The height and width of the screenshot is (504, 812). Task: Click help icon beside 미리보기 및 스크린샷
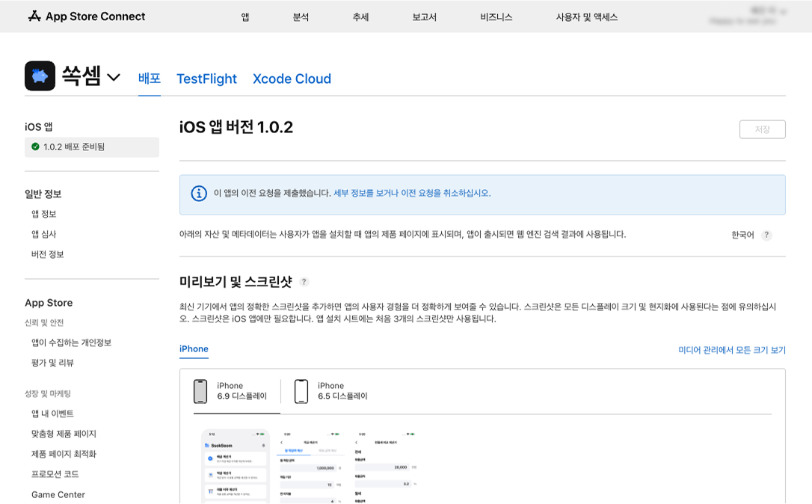click(304, 282)
